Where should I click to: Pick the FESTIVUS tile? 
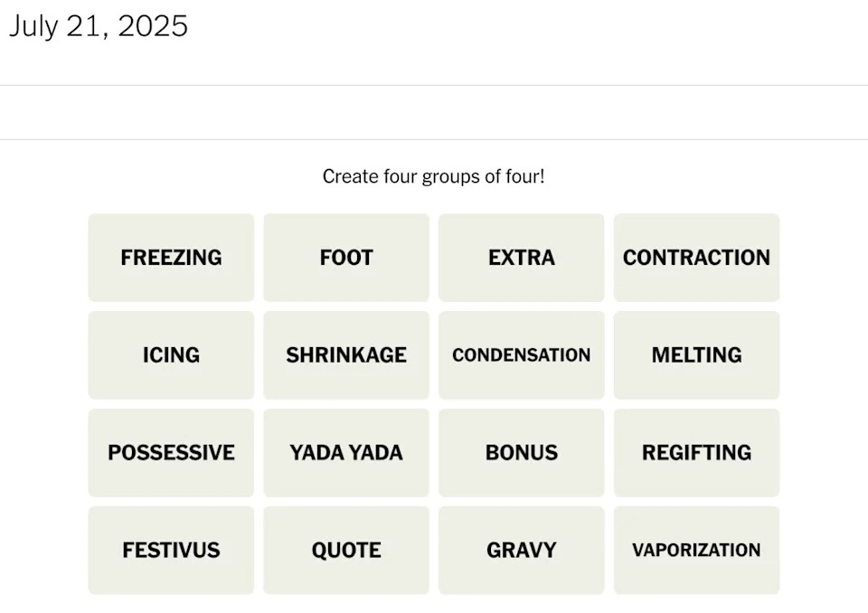171,551
